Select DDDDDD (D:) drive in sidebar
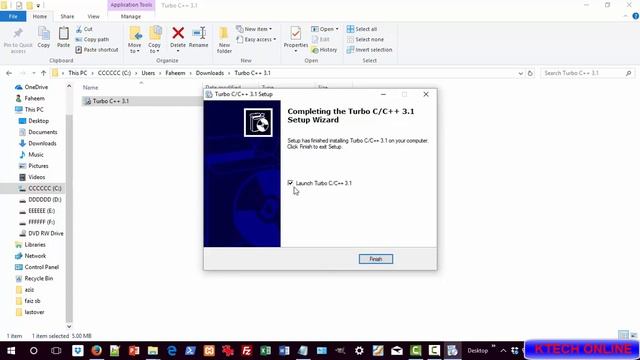This screenshot has height=360, width=640. 40,200
